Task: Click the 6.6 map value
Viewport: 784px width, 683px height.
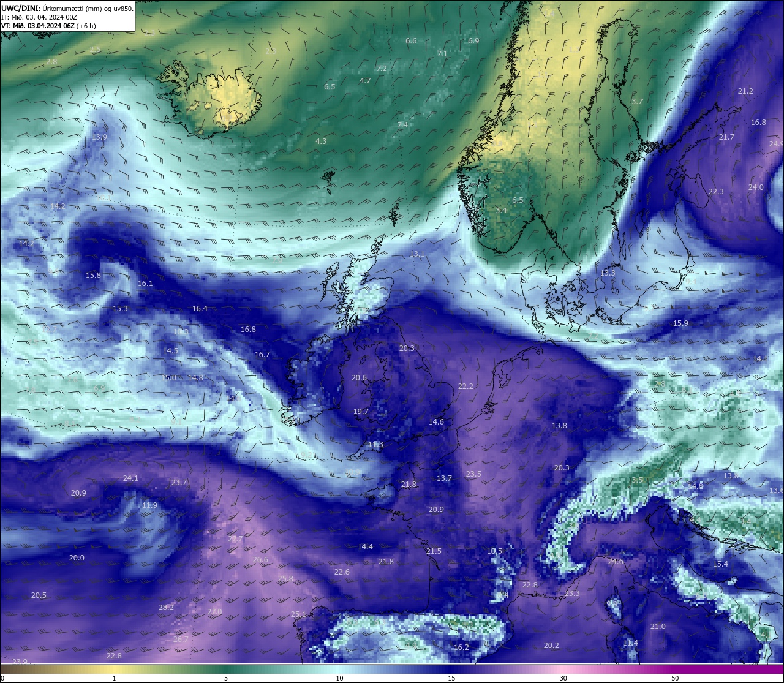Action: [411, 41]
